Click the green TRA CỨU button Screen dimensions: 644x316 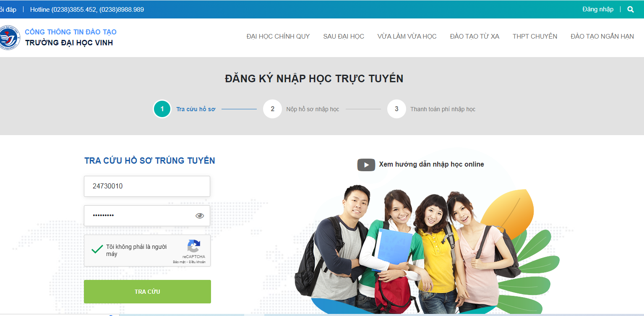point(147,292)
